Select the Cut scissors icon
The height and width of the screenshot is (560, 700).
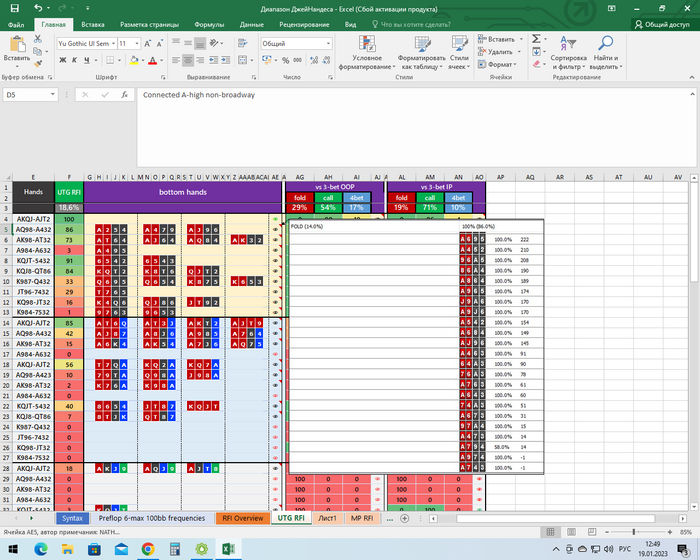click(38, 39)
